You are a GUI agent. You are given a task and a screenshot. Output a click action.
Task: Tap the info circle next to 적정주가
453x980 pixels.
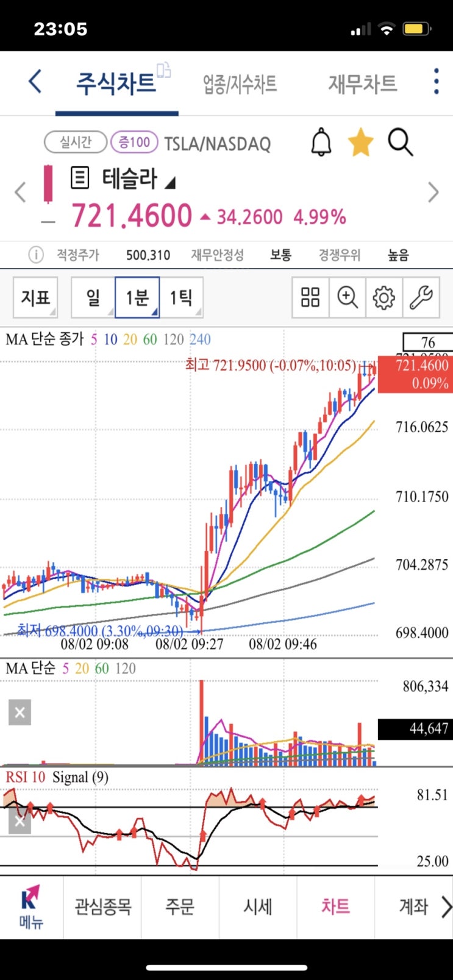click(36, 255)
